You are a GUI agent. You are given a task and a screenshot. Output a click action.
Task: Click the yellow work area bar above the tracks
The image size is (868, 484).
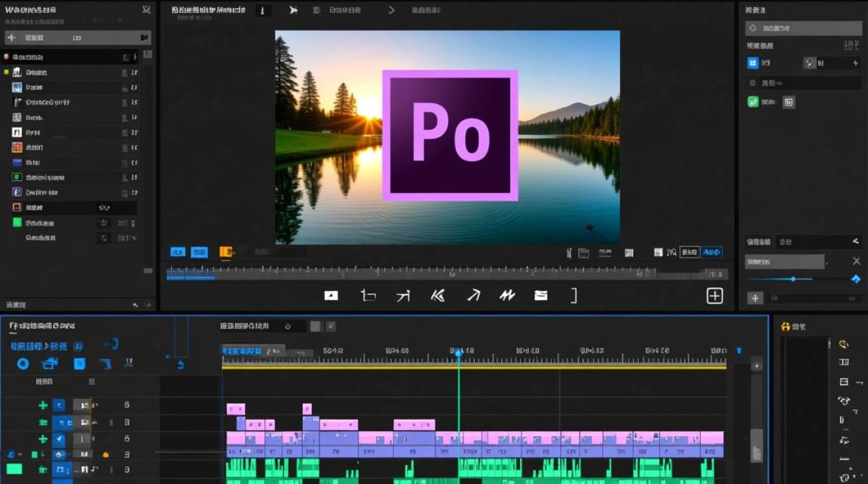(474, 367)
